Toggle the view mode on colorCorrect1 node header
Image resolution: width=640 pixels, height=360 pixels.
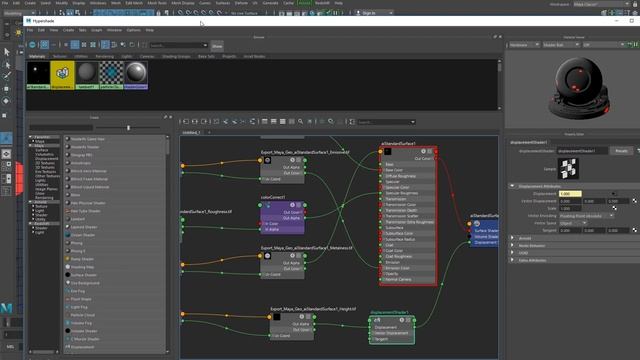pos(299,205)
